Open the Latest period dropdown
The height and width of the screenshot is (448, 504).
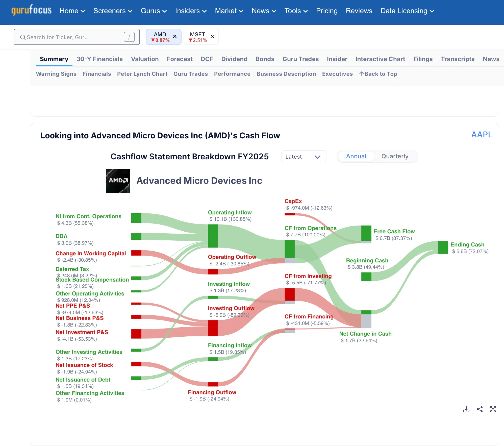tap(303, 157)
